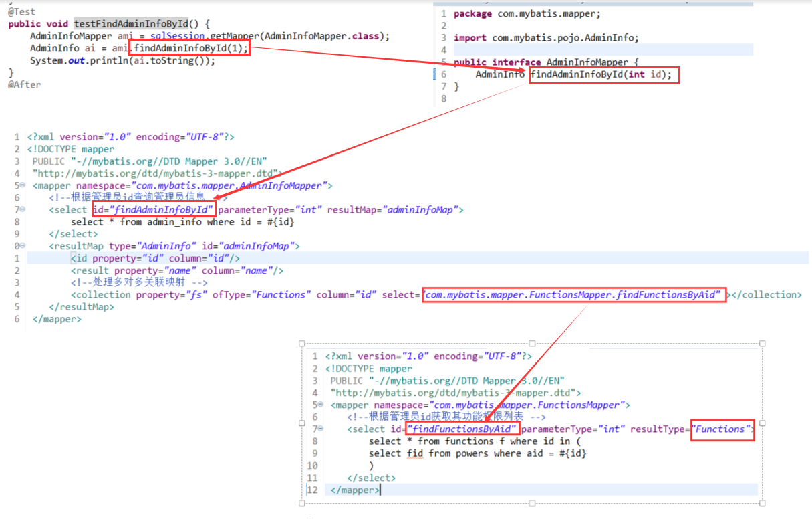The image size is (812, 519).
Task: Click the FunctionsMapper.findFunctionsByAid select value
Action: (x=573, y=294)
